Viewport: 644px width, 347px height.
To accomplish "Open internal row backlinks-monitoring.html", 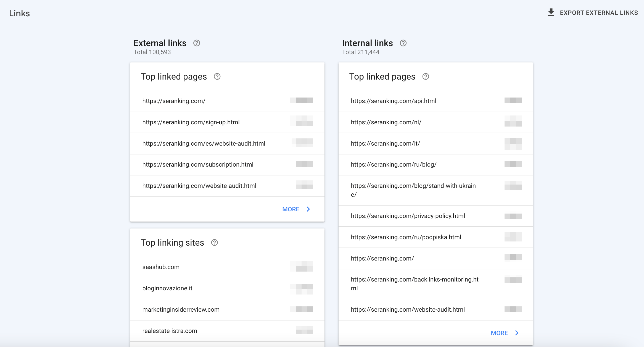I will click(436, 284).
